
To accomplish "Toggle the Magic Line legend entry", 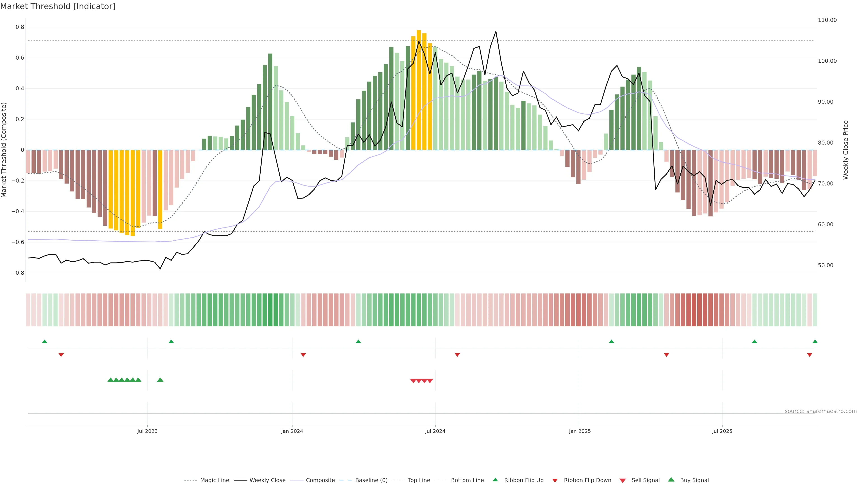I will point(214,480).
